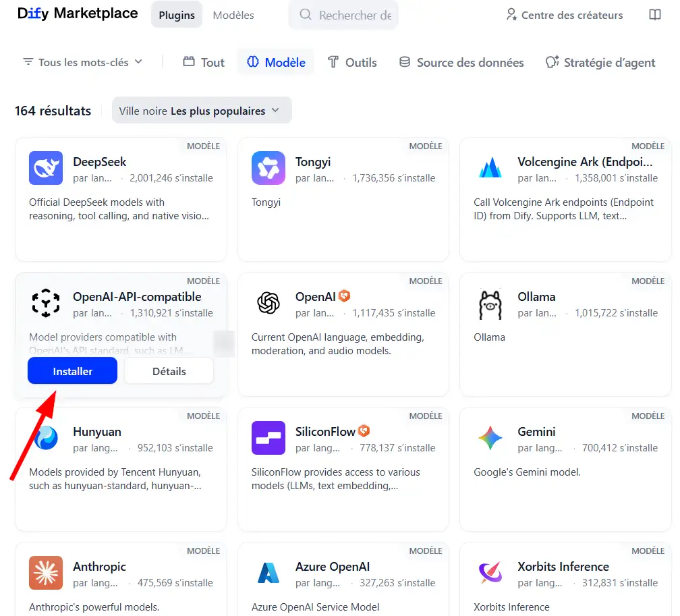Click Hunyuan's 952,103 s'installe count
The width and height of the screenshot is (680, 616).
(x=175, y=448)
